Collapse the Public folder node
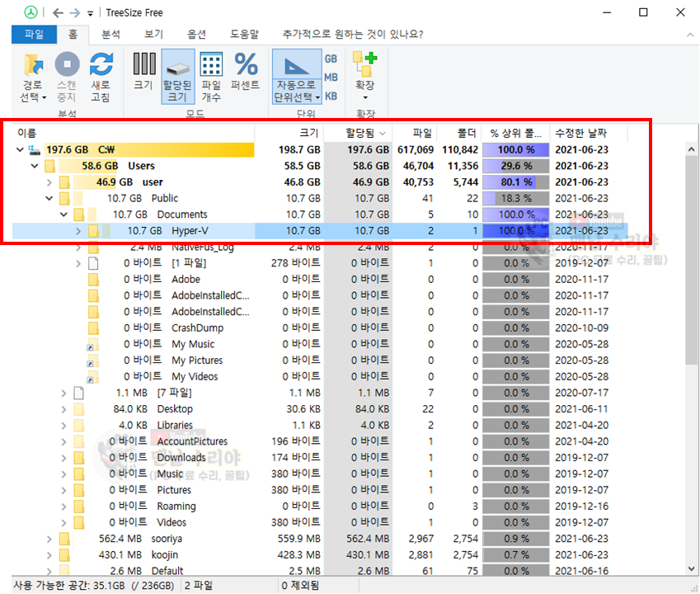 point(49,198)
